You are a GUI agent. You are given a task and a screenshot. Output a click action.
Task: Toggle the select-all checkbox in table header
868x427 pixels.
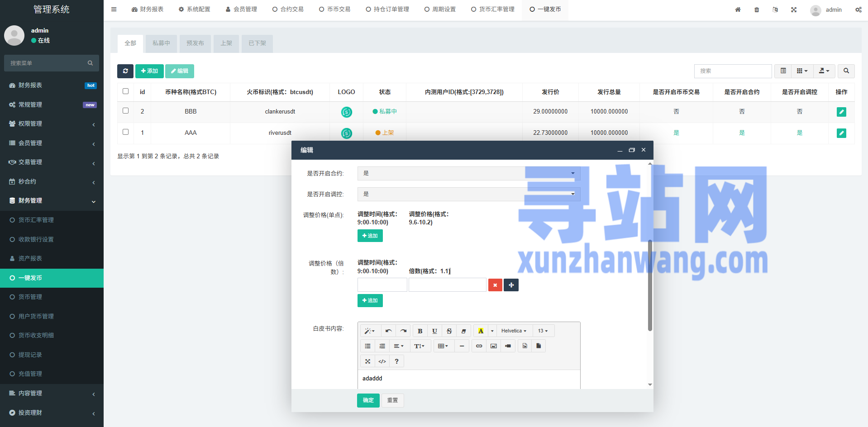point(126,91)
